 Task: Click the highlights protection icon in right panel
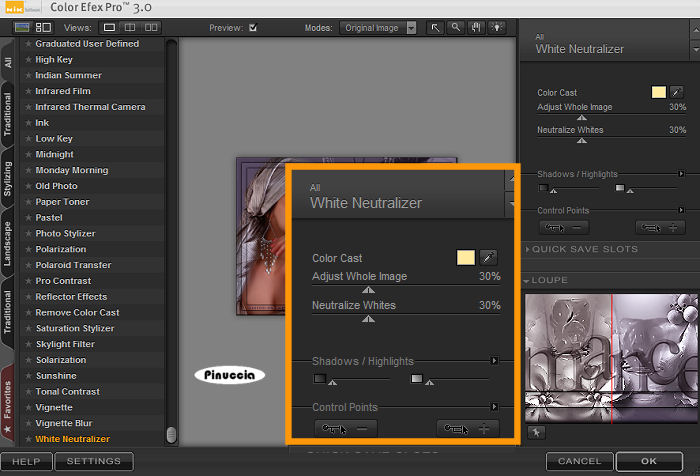tap(620, 188)
